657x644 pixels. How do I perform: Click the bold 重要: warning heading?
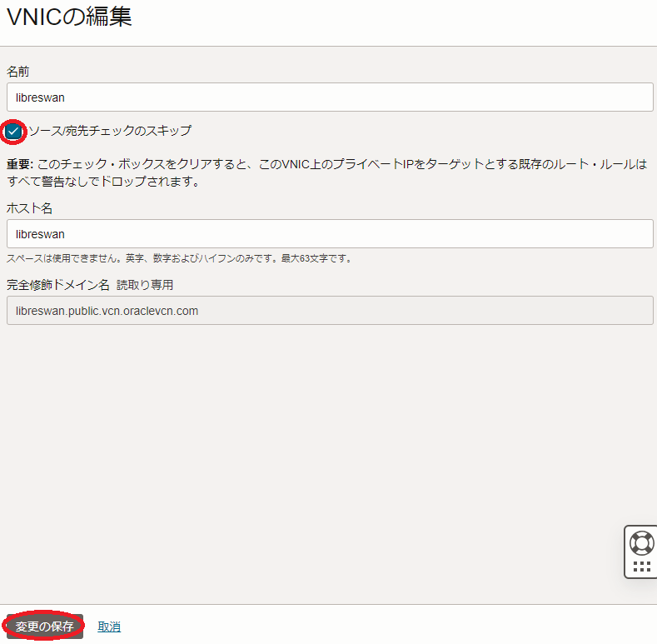pos(20,165)
